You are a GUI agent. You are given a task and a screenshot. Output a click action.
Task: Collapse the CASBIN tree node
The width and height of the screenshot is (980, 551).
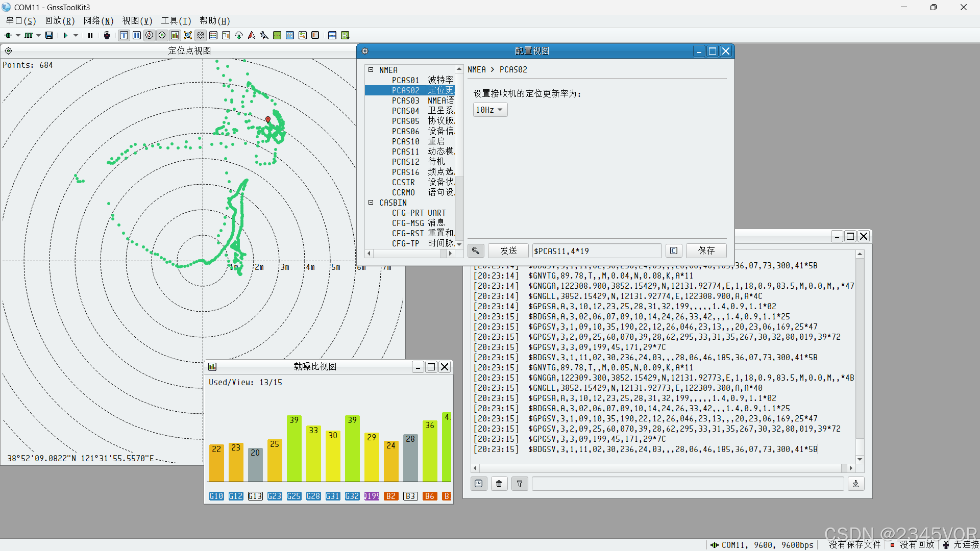click(371, 203)
